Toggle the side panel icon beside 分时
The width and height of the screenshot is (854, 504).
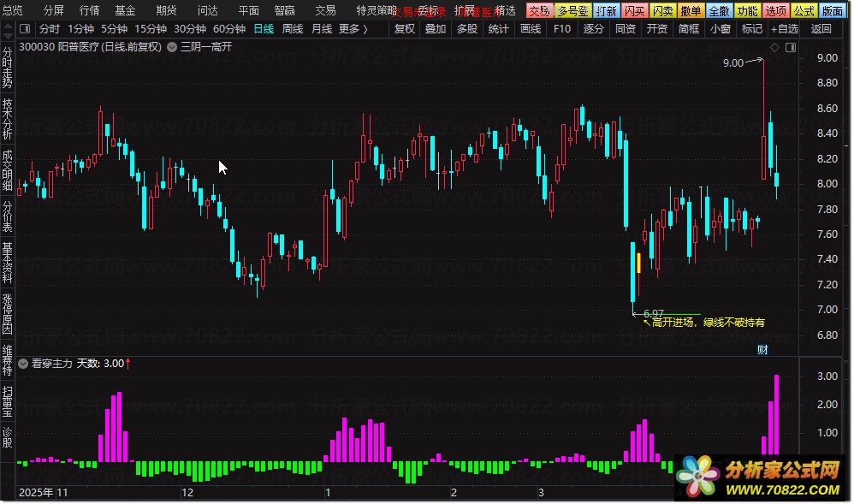pyautogui.click(x=25, y=28)
